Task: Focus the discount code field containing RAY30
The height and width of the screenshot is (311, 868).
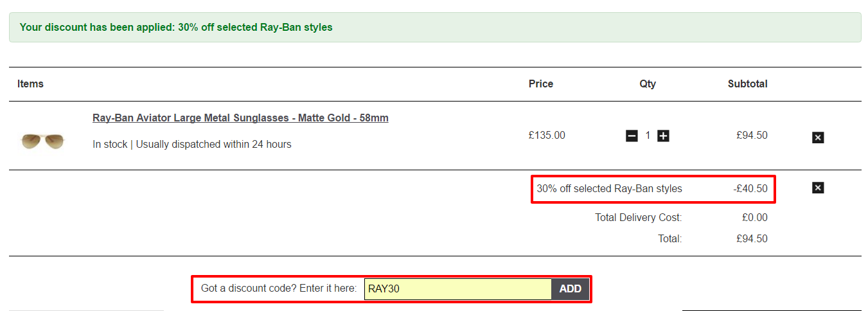Action: 457,289
